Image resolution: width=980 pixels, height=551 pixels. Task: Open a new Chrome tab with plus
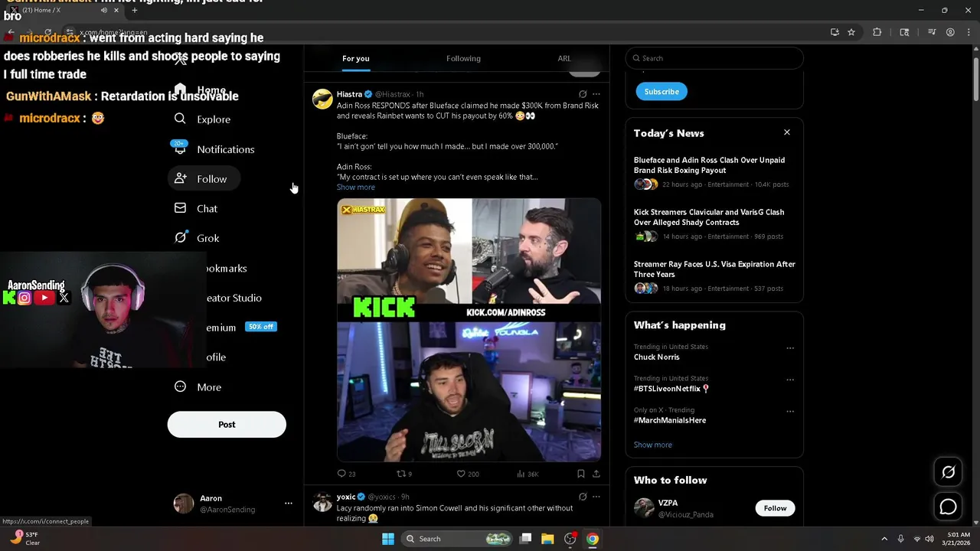point(135,11)
